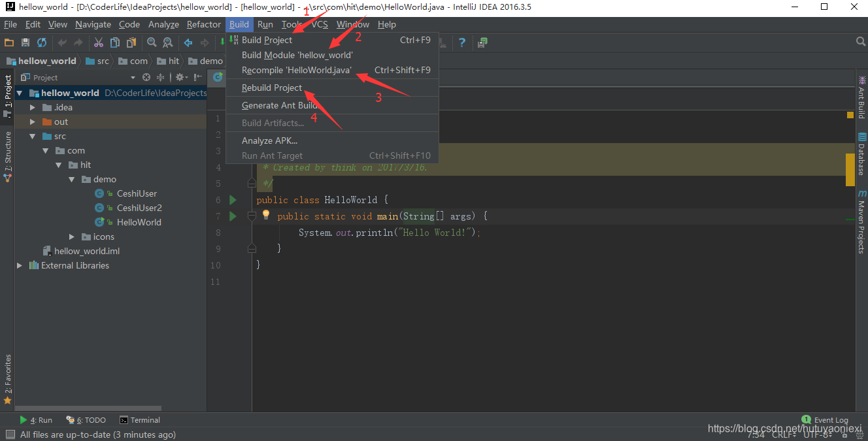This screenshot has width=868, height=441.
Task: Toggle the Maven Projects tool window
Action: point(861,222)
